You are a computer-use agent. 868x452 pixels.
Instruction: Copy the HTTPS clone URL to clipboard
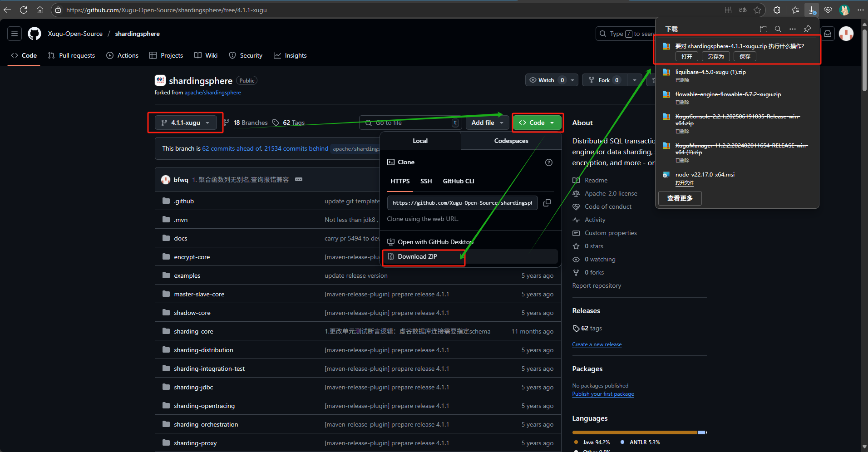click(x=547, y=203)
